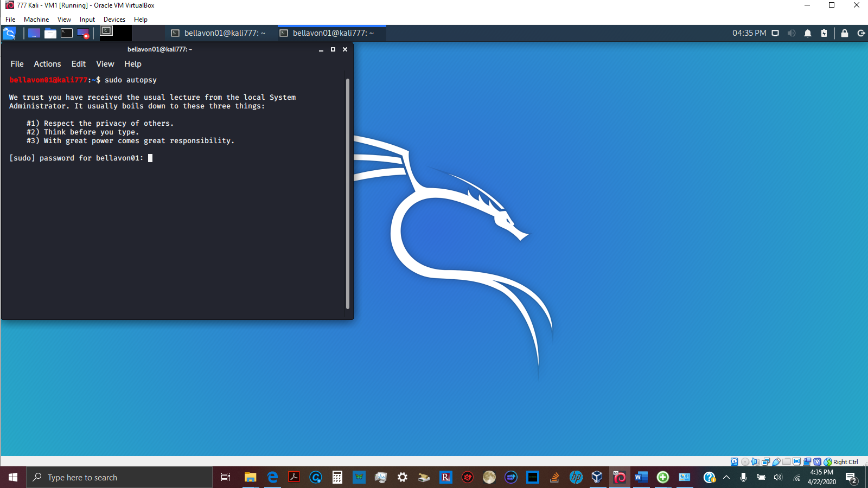The height and width of the screenshot is (488, 868).
Task: Open the terminal Actions menu
Action: point(47,64)
